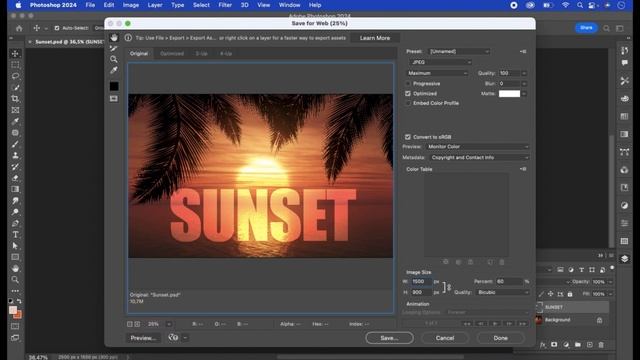Click add layer mask icon
This screenshot has width=640, height=360.
[554, 345]
